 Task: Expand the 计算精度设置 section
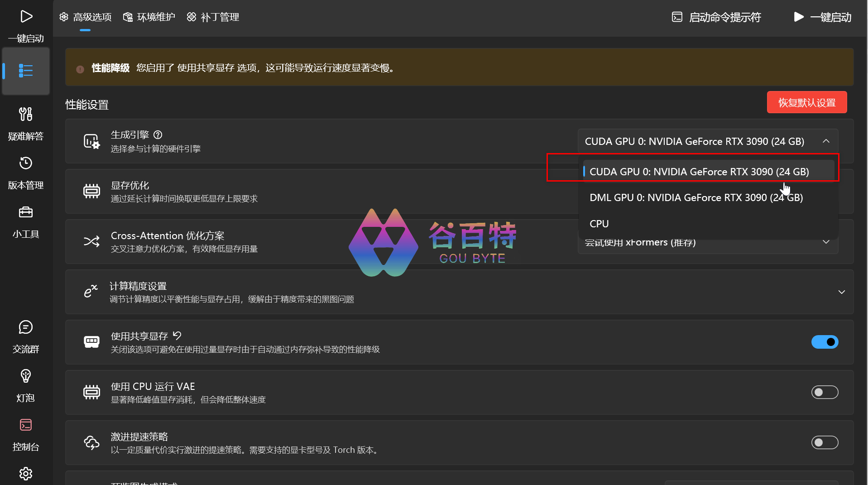click(841, 292)
